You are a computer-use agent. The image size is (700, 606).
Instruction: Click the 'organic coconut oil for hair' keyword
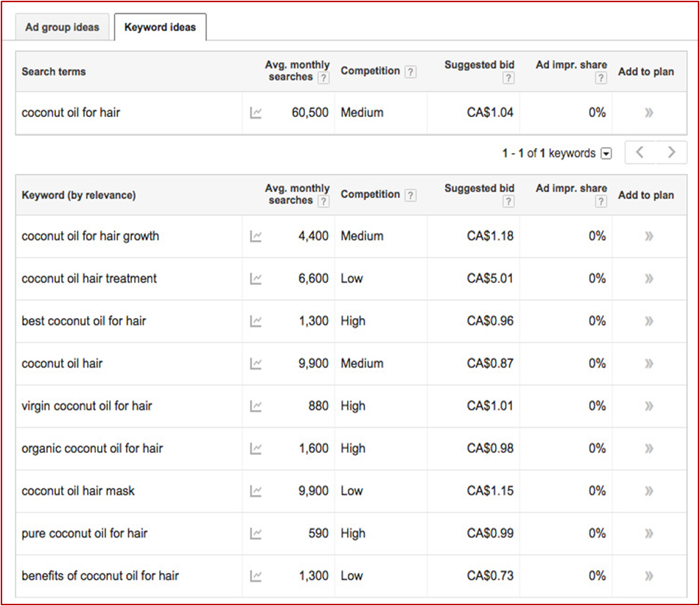click(92, 448)
